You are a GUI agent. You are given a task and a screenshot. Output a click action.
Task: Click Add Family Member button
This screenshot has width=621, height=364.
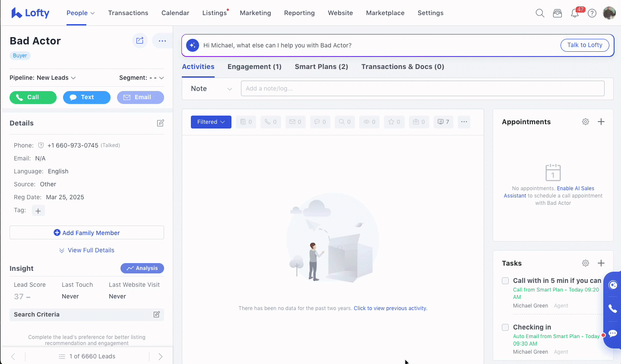coord(87,233)
